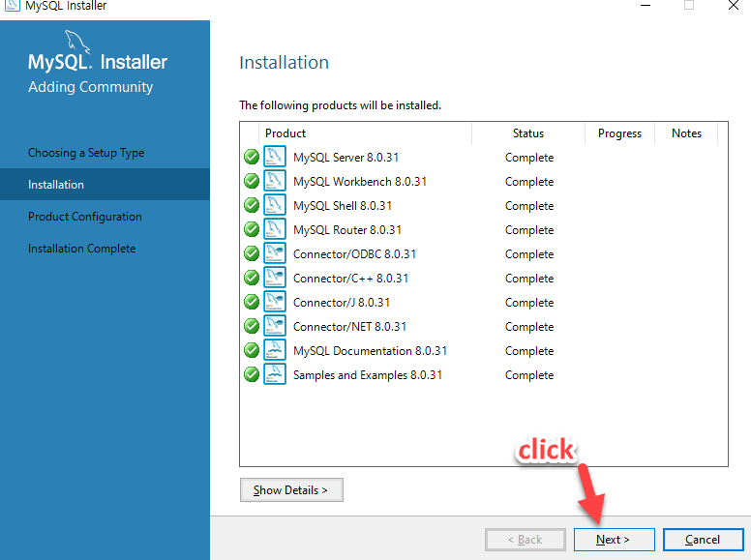Click green checkmark beside MySQL Router
Viewport: 751px width, 560px height.
[x=252, y=229]
